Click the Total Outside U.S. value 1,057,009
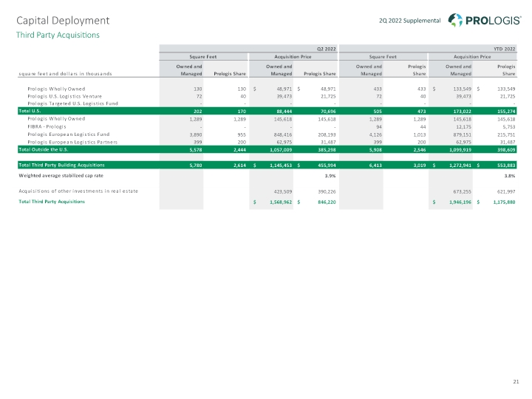The width and height of the screenshot is (532, 399). (x=281, y=149)
